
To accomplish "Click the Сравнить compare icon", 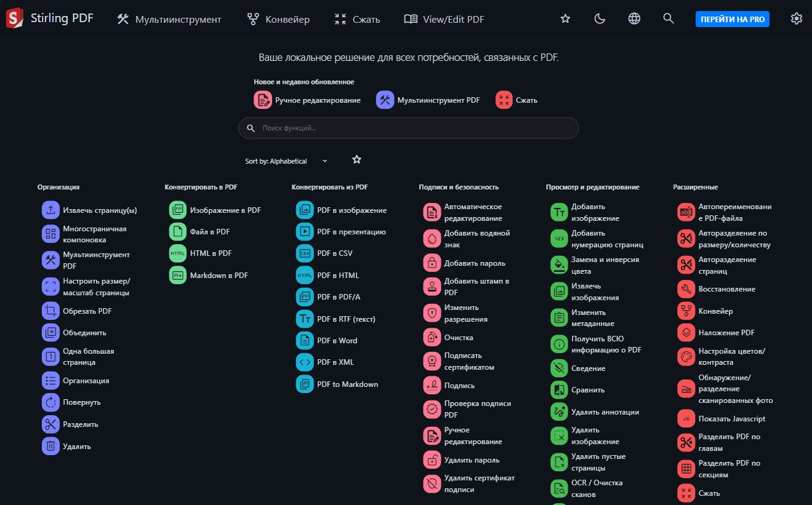I will click(559, 390).
